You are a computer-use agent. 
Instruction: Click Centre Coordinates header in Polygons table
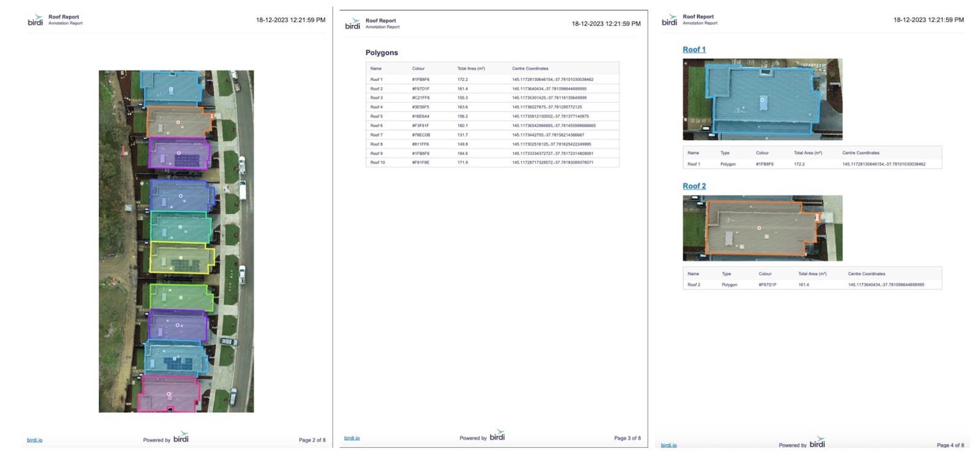tap(530, 69)
